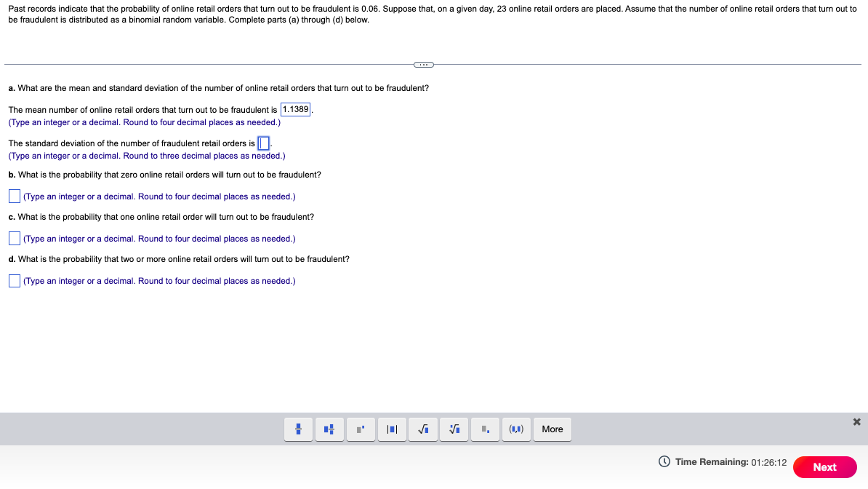The width and height of the screenshot is (868, 489).
Task: Select the part d answer entry box
Action: click(14, 279)
